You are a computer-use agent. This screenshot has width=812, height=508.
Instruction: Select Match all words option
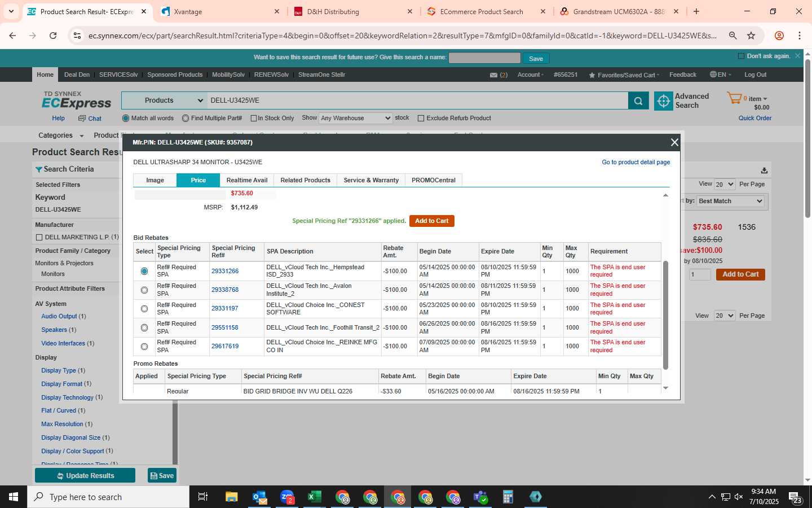click(126, 119)
